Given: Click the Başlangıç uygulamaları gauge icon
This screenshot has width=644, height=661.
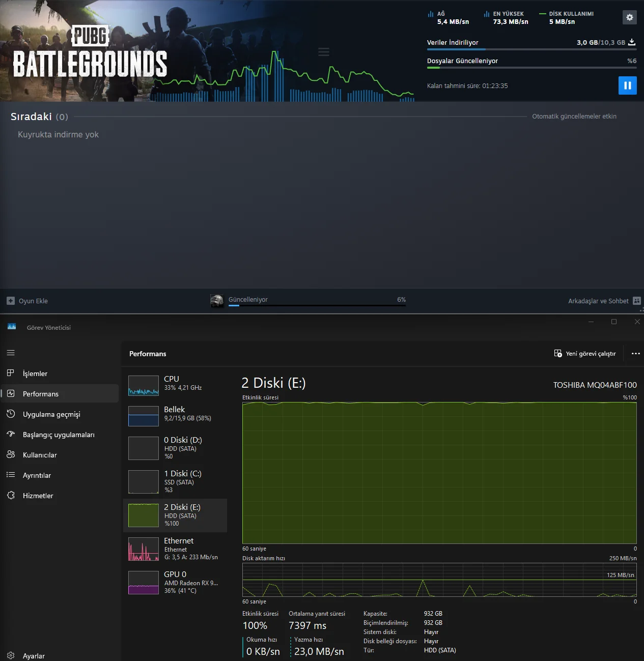Looking at the screenshot, I should point(10,434).
